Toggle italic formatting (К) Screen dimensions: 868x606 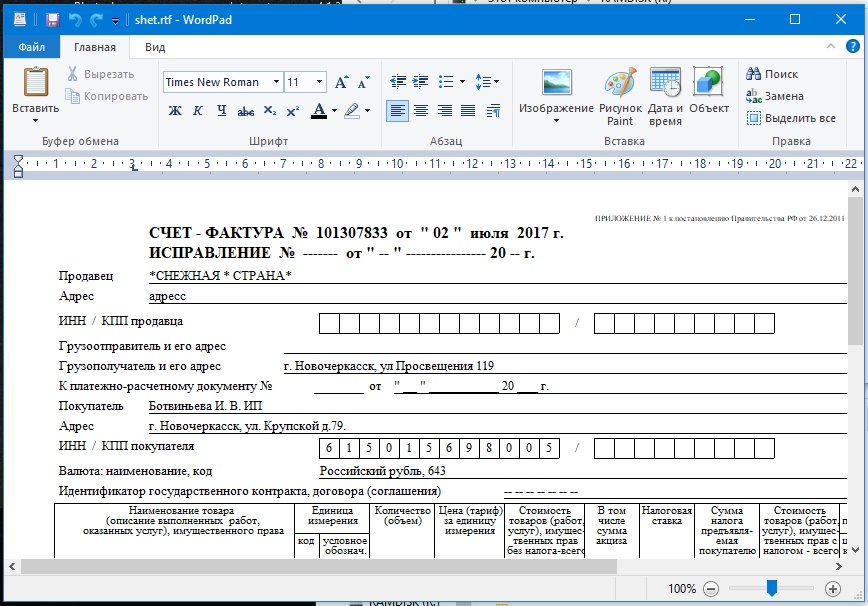coord(197,111)
